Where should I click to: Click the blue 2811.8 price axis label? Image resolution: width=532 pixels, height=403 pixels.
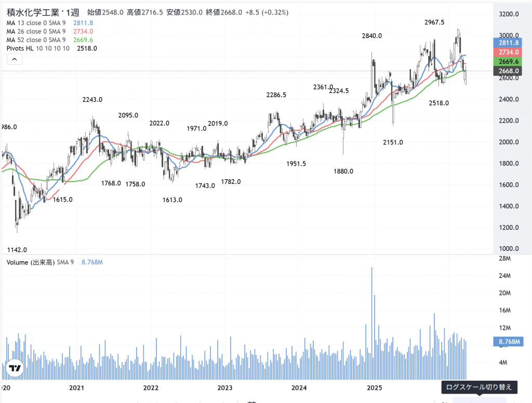[x=507, y=43]
